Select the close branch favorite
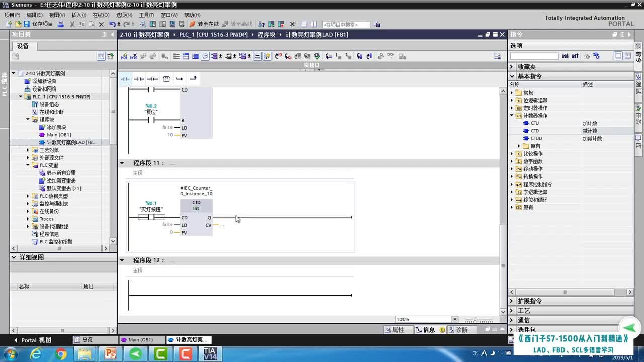 193,79
